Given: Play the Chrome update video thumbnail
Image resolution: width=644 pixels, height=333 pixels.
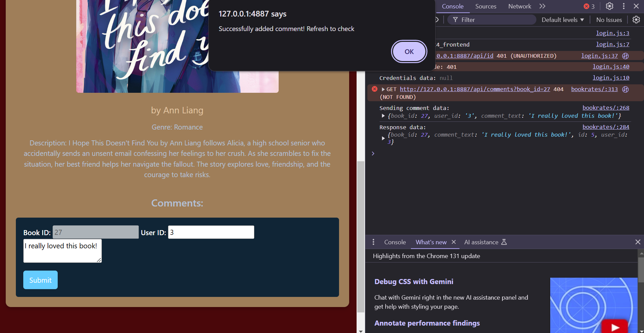Looking at the screenshot, I should 615,327.
